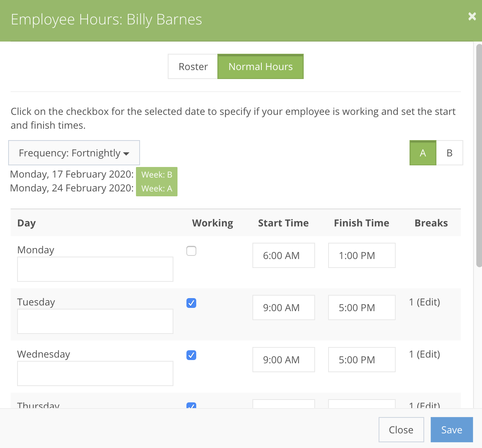Screen dimensions: 482x448
Task: Click Monday's 6:00 AM start time field
Action: (x=283, y=255)
